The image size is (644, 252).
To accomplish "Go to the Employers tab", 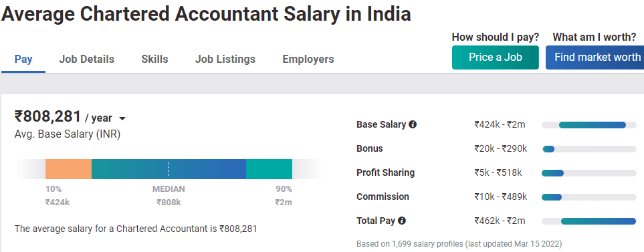I will point(308,59).
